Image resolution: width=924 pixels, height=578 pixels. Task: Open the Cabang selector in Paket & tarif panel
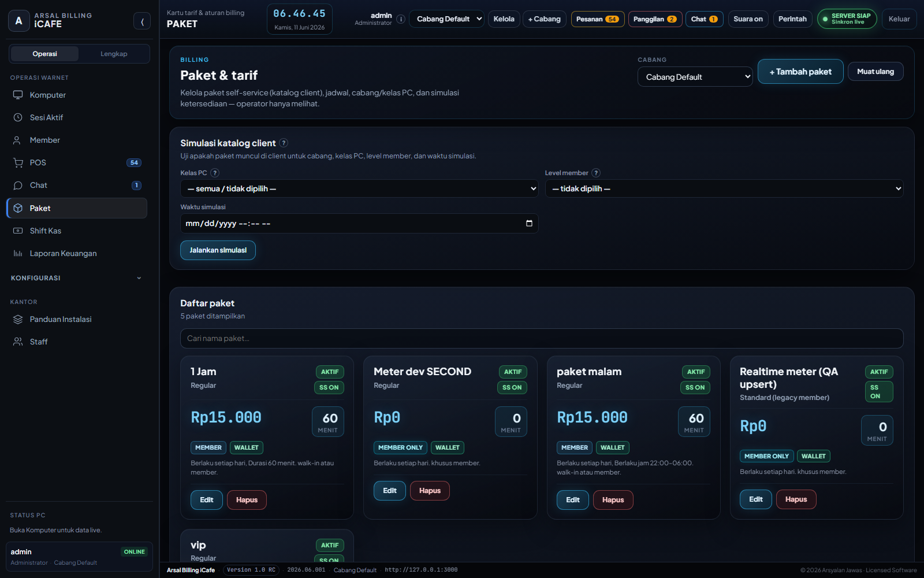695,77
